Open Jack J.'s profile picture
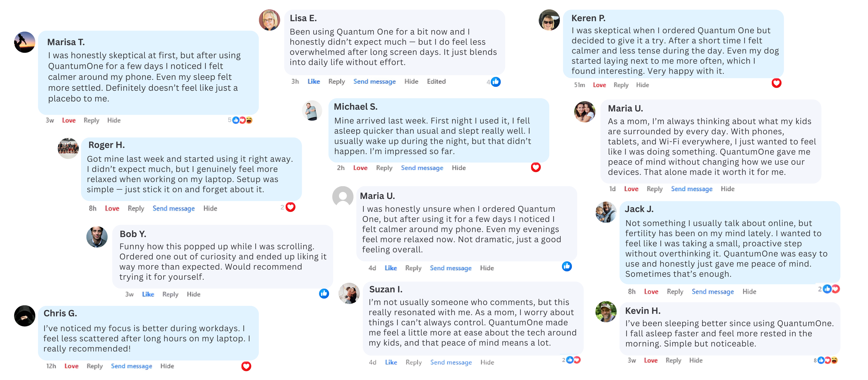868x380 pixels. pyautogui.click(x=606, y=212)
